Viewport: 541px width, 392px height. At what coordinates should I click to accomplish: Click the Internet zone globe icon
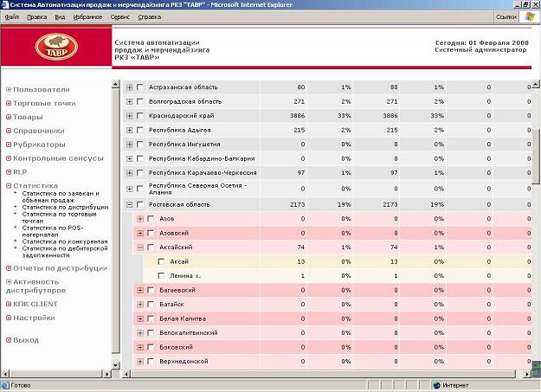(x=437, y=385)
